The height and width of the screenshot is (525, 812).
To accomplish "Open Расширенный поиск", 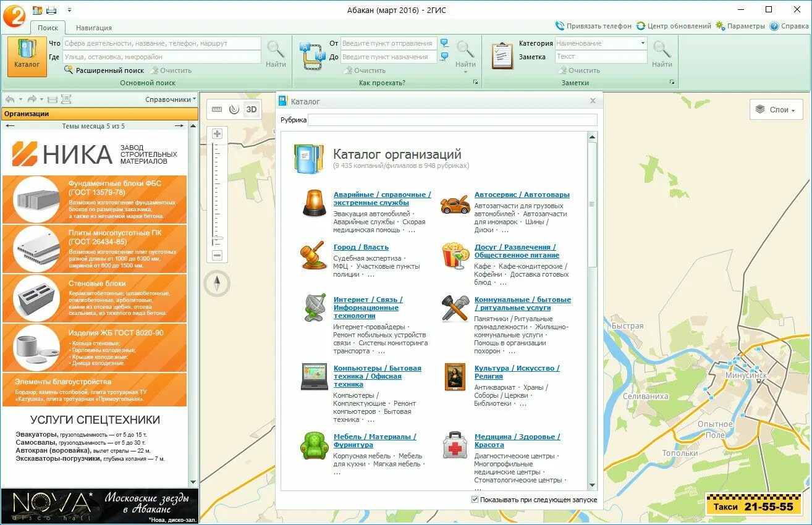I will tap(104, 70).
